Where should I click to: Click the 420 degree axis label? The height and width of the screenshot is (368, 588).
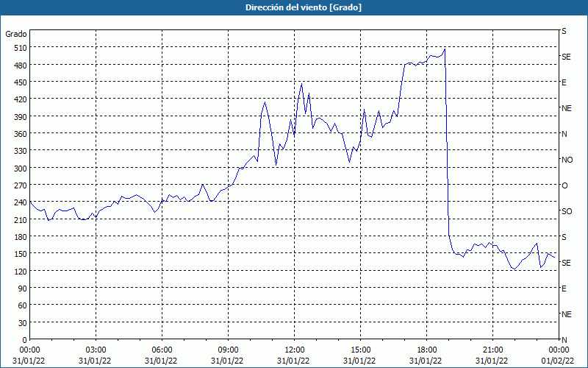point(21,99)
